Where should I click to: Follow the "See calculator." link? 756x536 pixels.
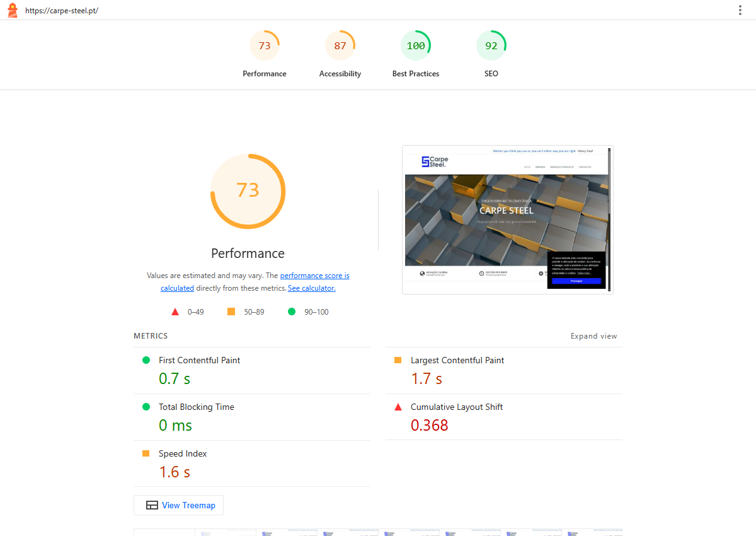click(x=312, y=288)
